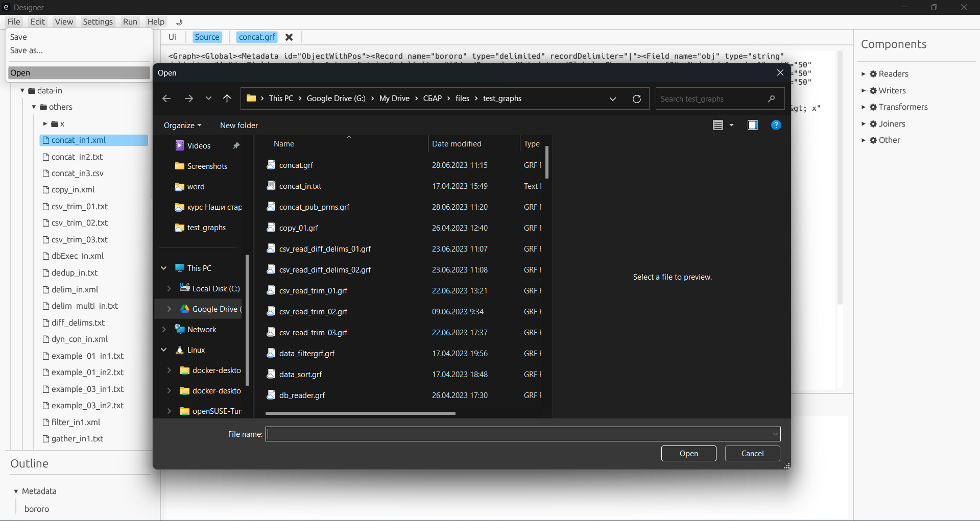Expand Transformers component group
The height and width of the screenshot is (521, 980).
point(864,107)
